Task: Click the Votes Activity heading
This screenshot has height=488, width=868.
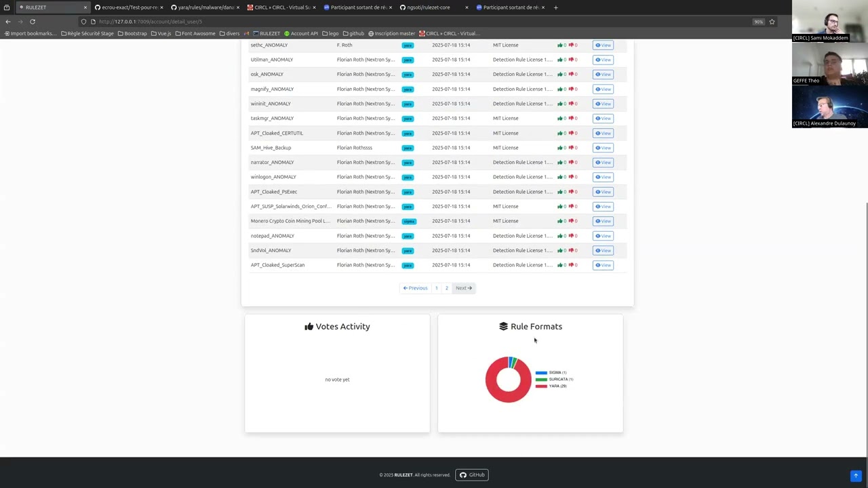Action: [337, 327]
